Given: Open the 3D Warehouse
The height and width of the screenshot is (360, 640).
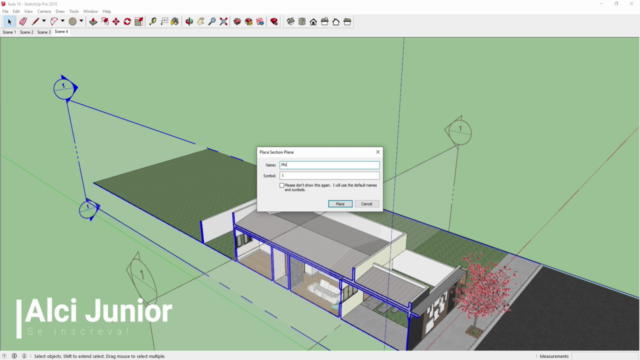Looking at the screenshot, I should [x=237, y=22].
